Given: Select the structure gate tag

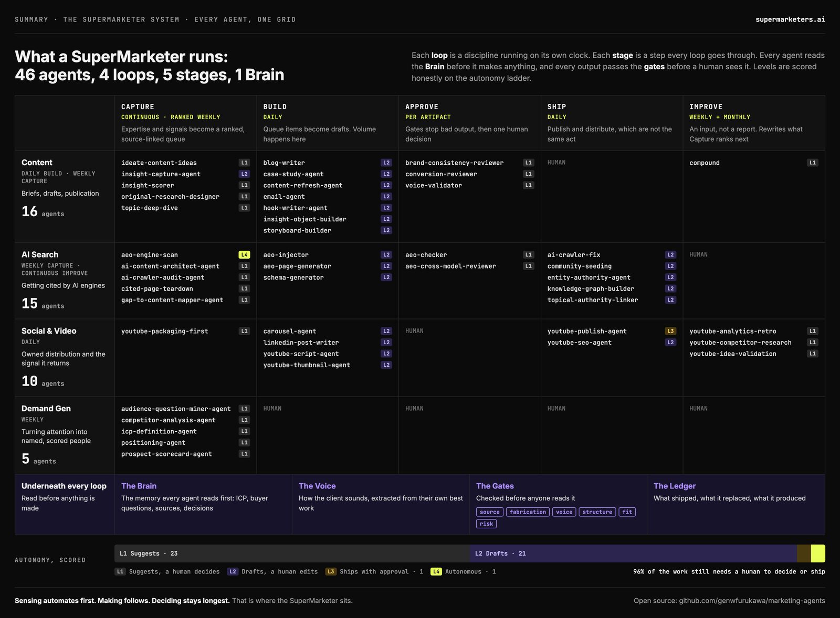Looking at the screenshot, I should tap(597, 512).
